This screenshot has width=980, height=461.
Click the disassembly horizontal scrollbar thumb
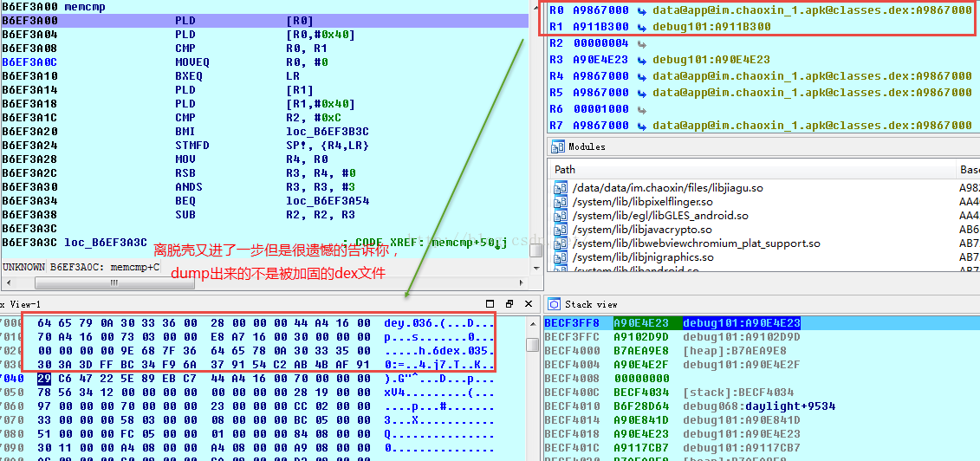114,282
